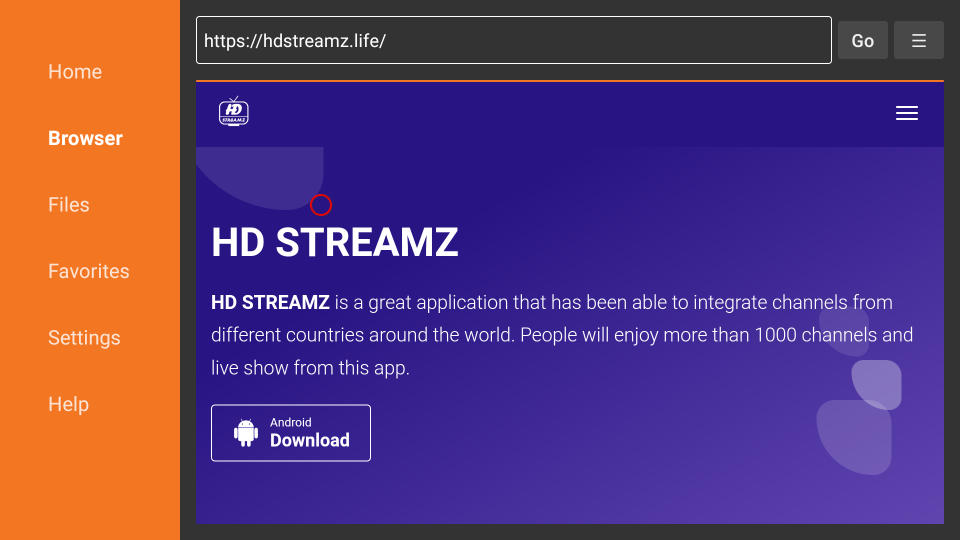Click the URL address field
The width and height of the screenshot is (960, 540).
[514, 40]
